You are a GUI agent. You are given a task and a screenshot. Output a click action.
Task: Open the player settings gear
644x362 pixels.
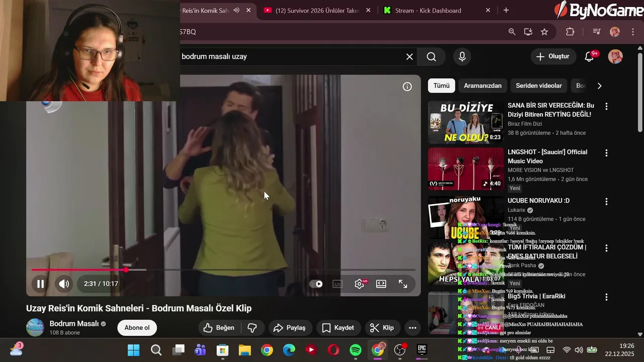360,284
